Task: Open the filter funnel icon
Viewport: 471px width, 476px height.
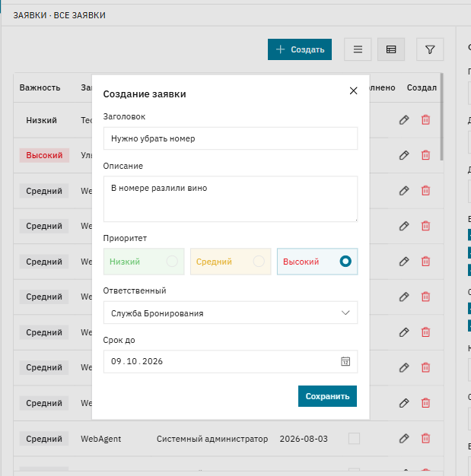Action: point(430,49)
